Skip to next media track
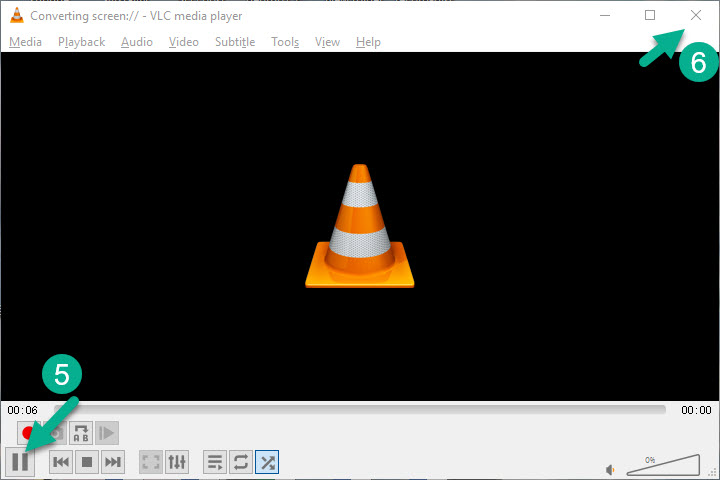The image size is (720, 480). pyautogui.click(x=112, y=462)
